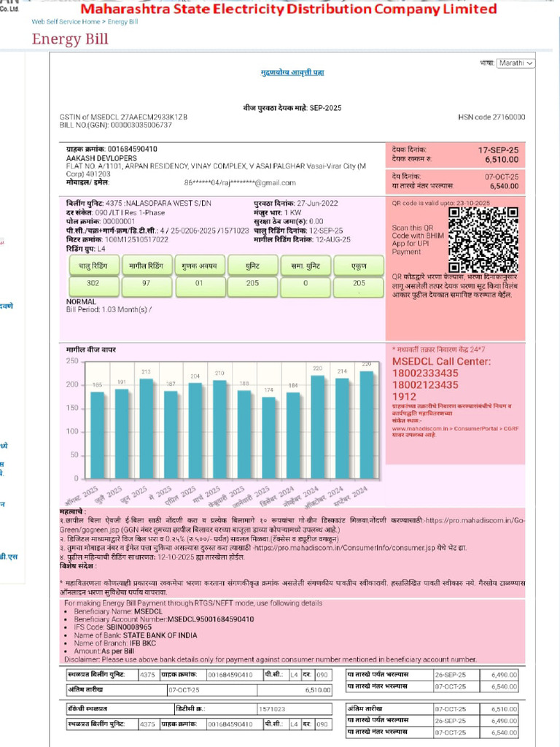Click the October 2024 bar labeled 214
This screenshot has width=560, height=747.
pos(343,428)
